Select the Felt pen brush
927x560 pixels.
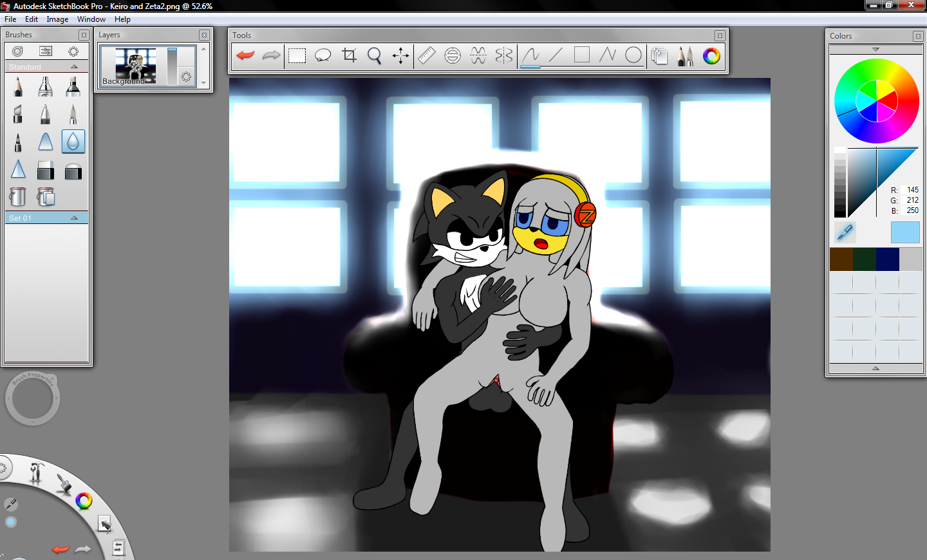click(18, 142)
